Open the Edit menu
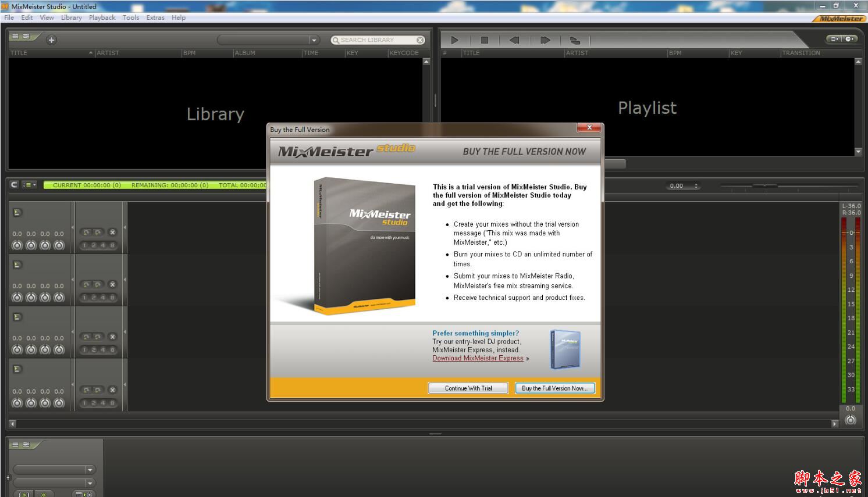Viewport: 868px width, 497px height. pyautogui.click(x=27, y=17)
